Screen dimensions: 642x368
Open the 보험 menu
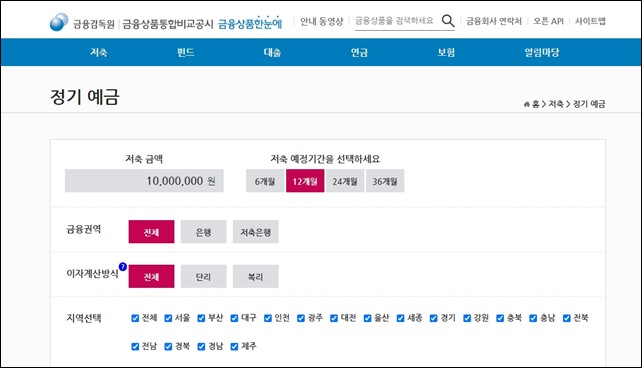coord(446,52)
